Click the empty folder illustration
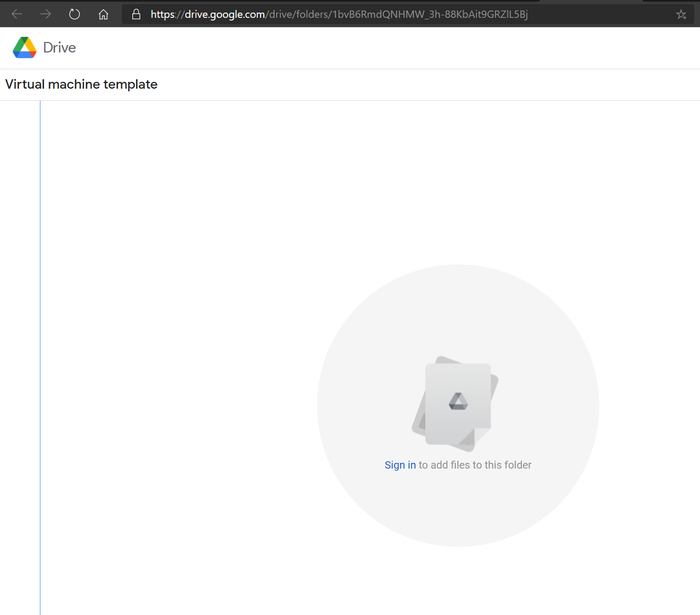 click(x=455, y=404)
